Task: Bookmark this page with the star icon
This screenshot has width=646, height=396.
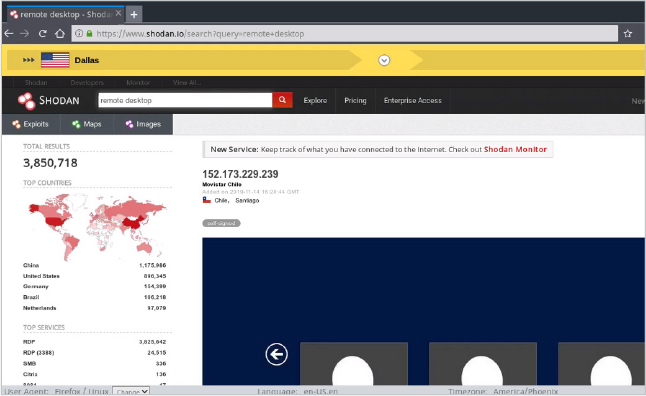Action: coord(627,34)
